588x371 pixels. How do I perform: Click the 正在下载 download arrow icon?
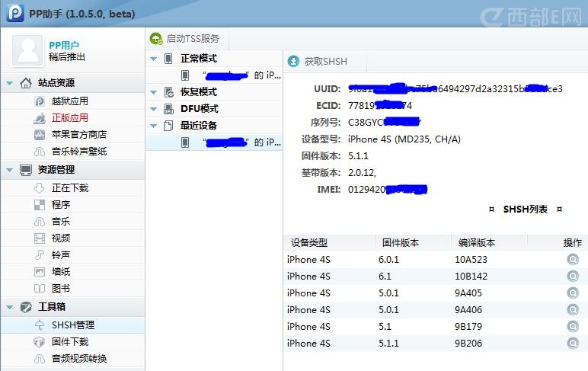pos(40,188)
